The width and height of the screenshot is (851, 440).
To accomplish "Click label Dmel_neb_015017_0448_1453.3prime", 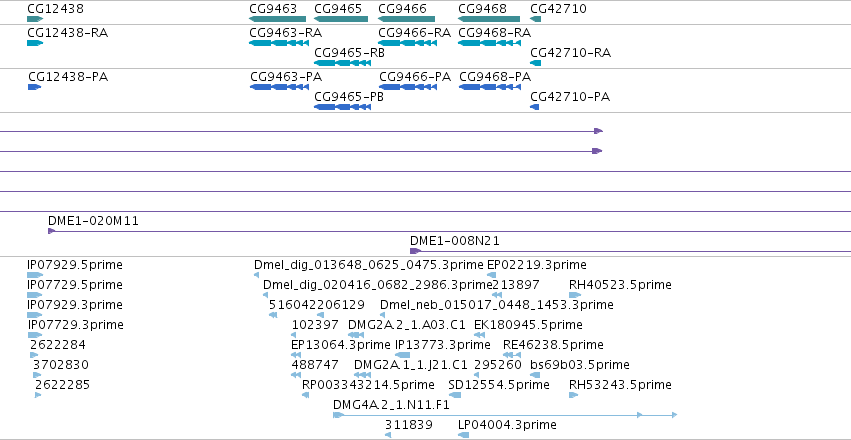I will (497, 305).
